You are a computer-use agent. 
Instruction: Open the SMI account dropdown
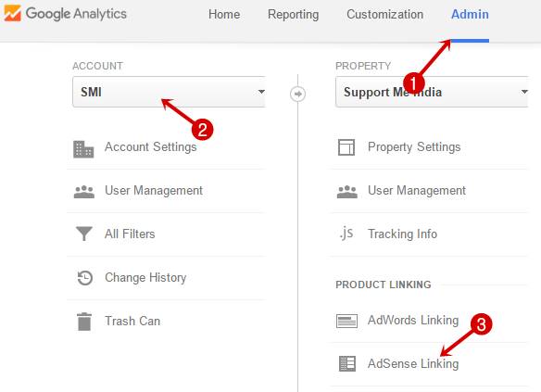point(169,92)
